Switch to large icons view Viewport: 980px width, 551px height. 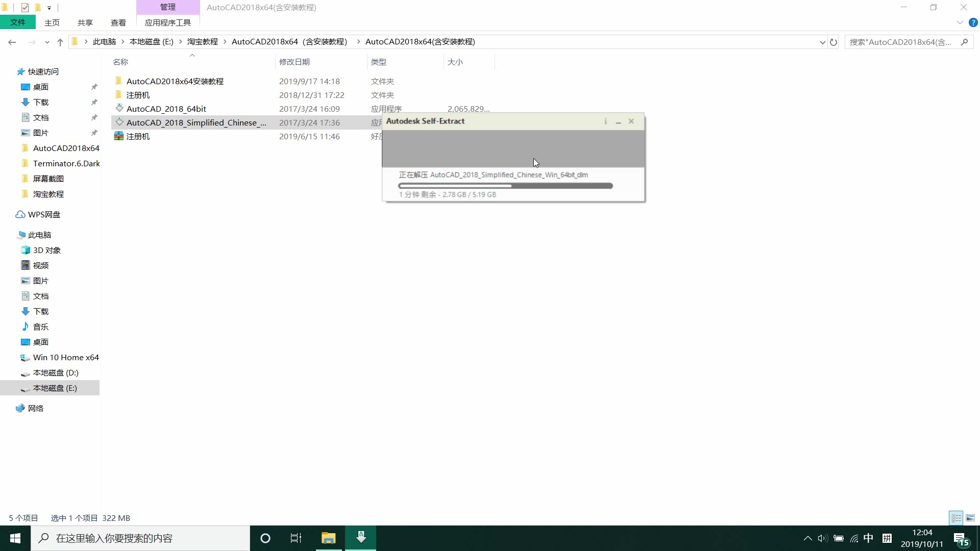970,517
